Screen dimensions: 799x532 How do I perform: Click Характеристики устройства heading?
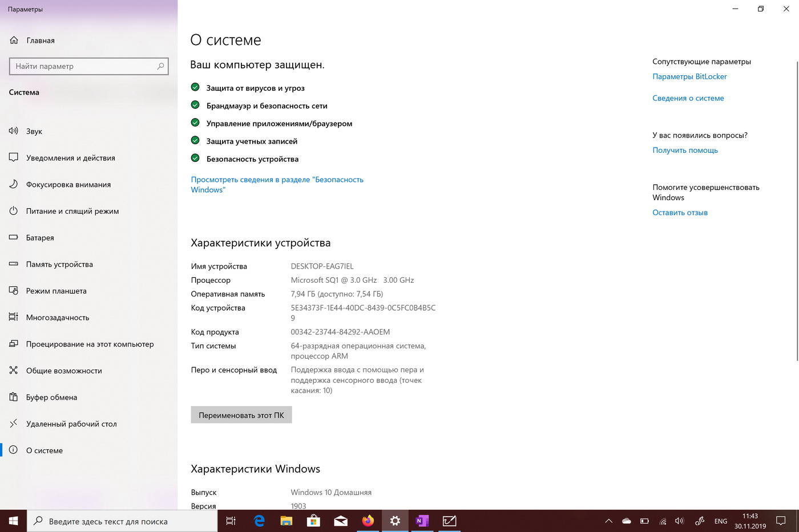tap(260, 243)
